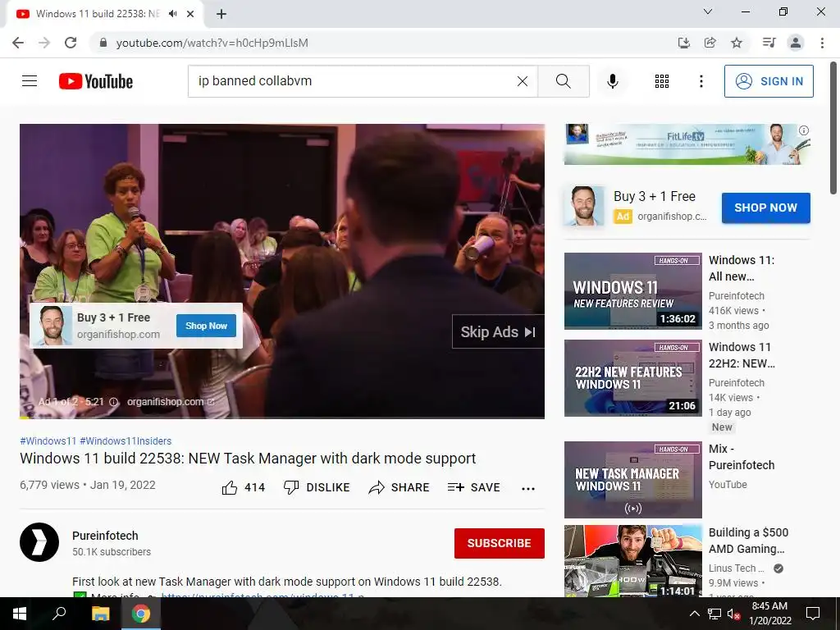Open the Windows Start menu
The image size is (840, 630).
click(x=20, y=614)
